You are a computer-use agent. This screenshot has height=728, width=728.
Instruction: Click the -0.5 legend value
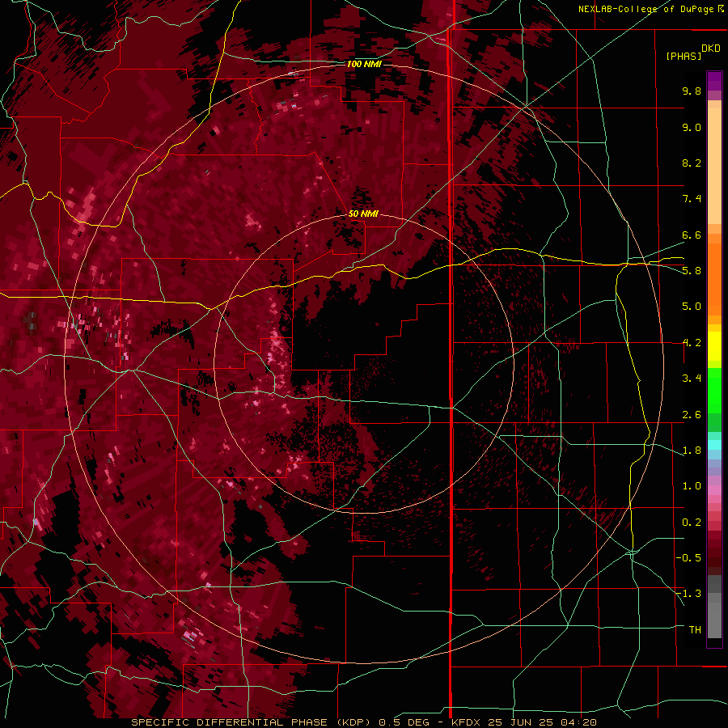click(x=688, y=558)
